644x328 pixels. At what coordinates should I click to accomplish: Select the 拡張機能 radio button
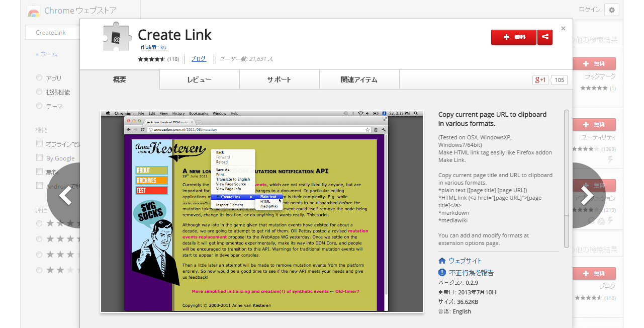coord(39,92)
